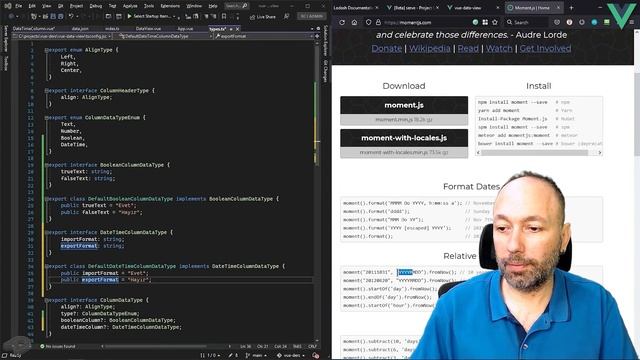Screen dimensions: 640x360
Task: Switch to data.json editor tab
Action: [x=80, y=29]
